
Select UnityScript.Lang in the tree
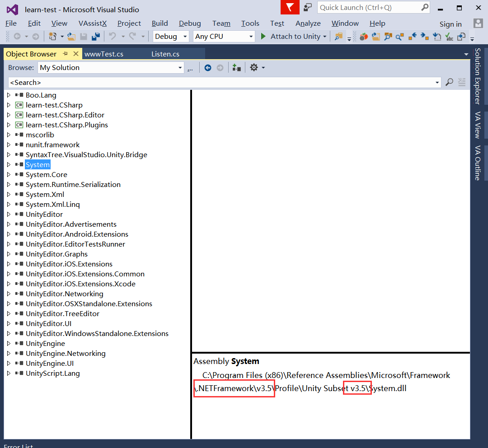52,373
